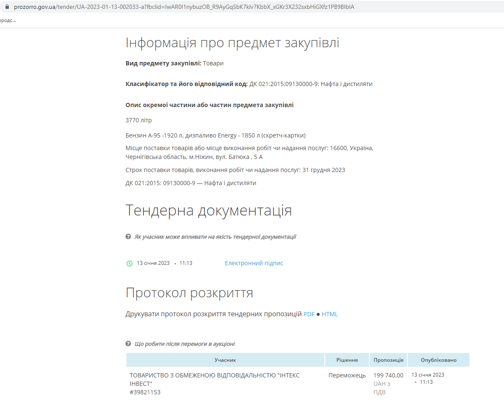This screenshot has height=420, width=504.
Task: Click the Тендерна документація heading
Action: tap(208, 210)
